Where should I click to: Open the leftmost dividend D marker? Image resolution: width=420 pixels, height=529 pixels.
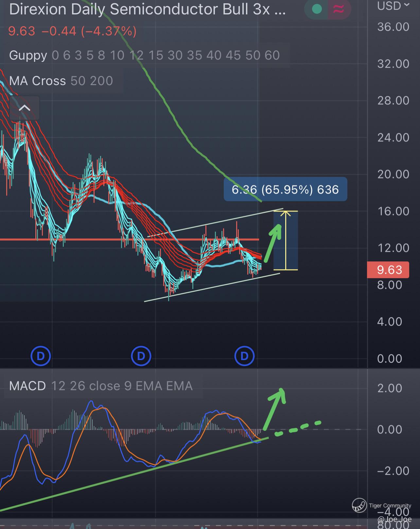point(41,356)
